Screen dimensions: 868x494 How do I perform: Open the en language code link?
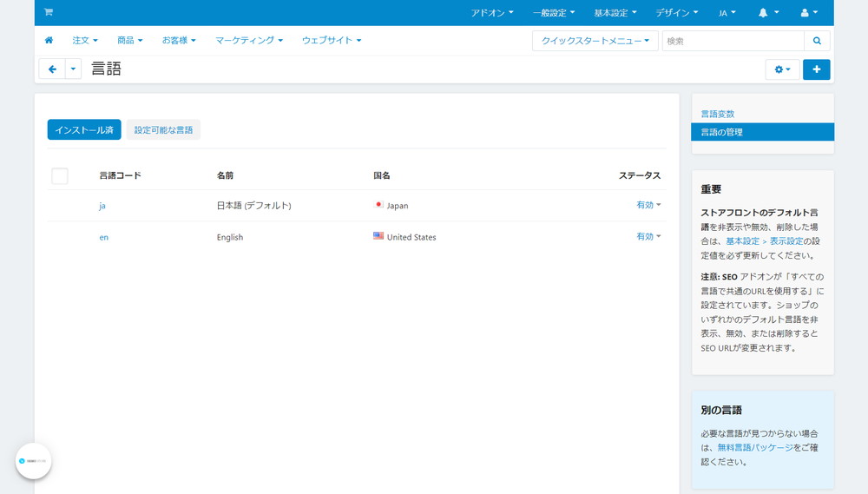pos(103,237)
